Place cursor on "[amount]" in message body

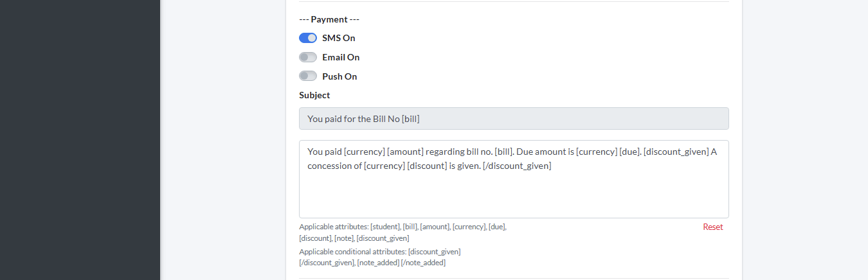[x=404, y=152]
